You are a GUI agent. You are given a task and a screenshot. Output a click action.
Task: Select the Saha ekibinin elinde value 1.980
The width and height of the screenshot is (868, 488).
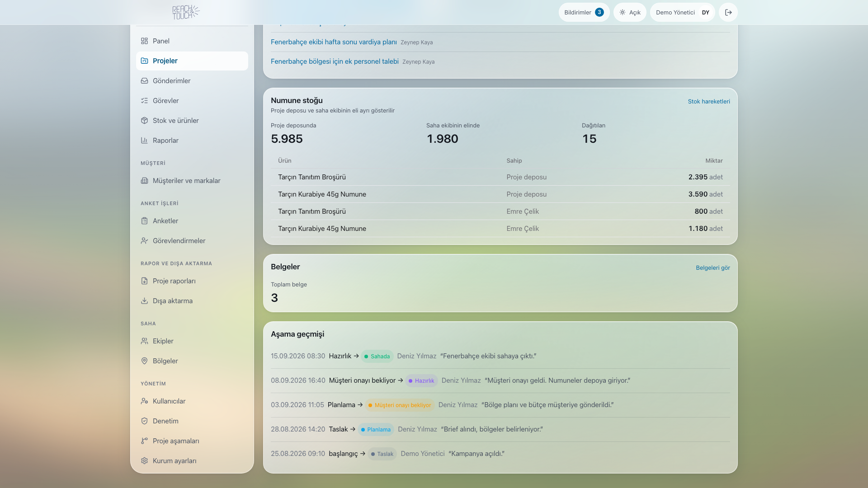443,139
